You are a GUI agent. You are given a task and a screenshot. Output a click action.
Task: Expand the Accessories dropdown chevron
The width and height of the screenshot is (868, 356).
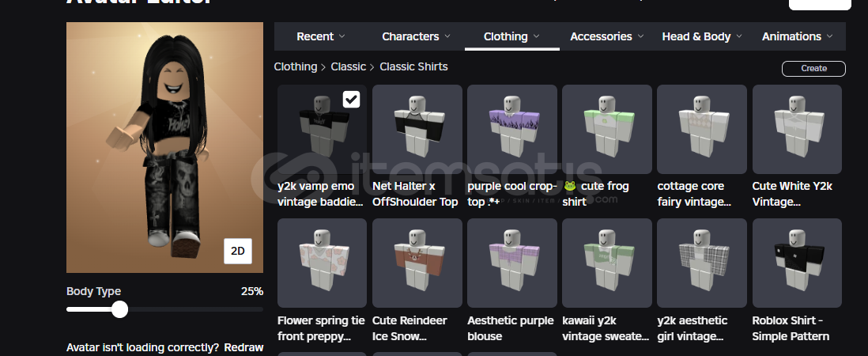point(640,36)
